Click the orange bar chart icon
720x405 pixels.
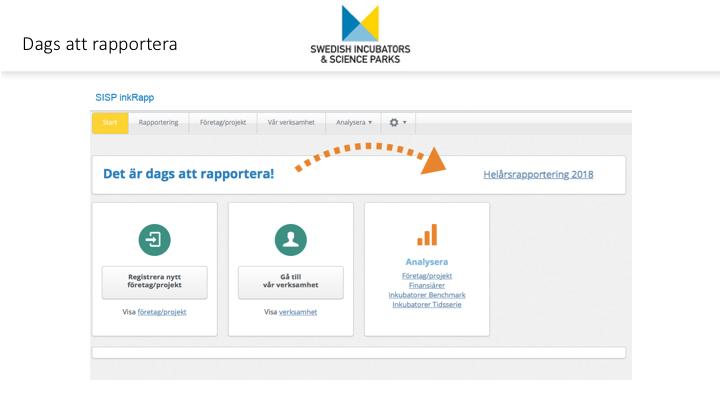[x=427, y=235]
